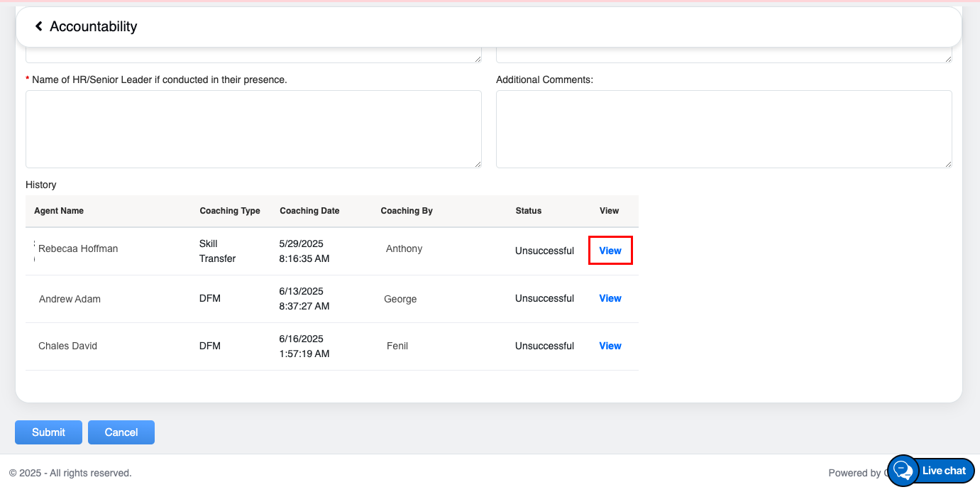Open View link for Rebecaa Hoffman
This screenshot has height=492, width=980.
point(610,251)
